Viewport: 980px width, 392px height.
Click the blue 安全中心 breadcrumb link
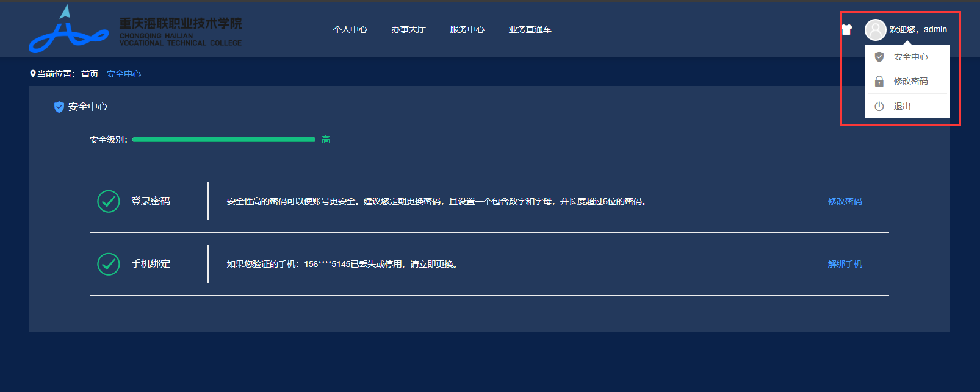(124, 74)
